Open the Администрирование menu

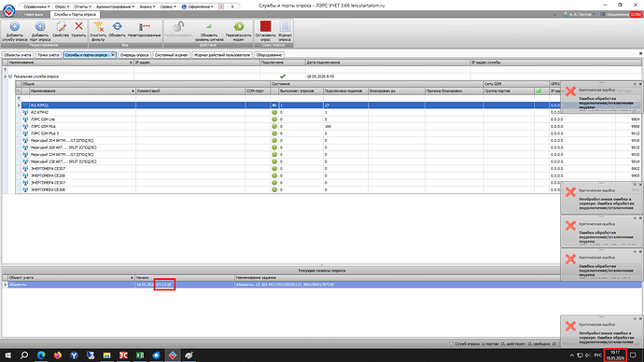pyautogui.click(x=115, y=7)
